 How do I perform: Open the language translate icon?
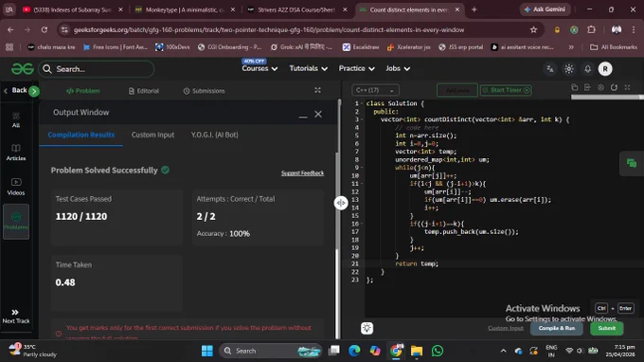[550, 69]
